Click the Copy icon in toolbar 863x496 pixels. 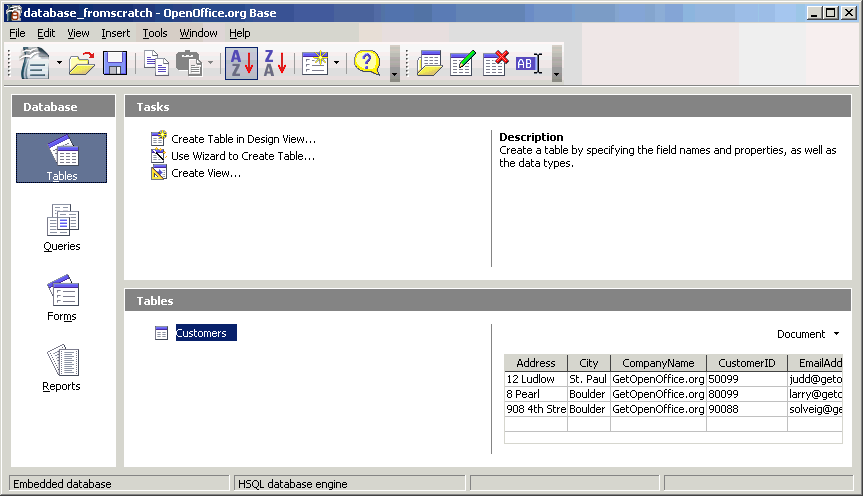[156, 63]
